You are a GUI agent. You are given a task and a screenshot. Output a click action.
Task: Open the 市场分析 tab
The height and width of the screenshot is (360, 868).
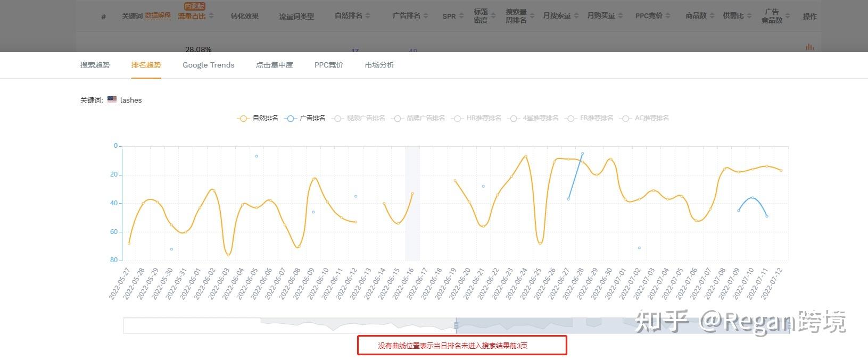(x=379, y=65)
